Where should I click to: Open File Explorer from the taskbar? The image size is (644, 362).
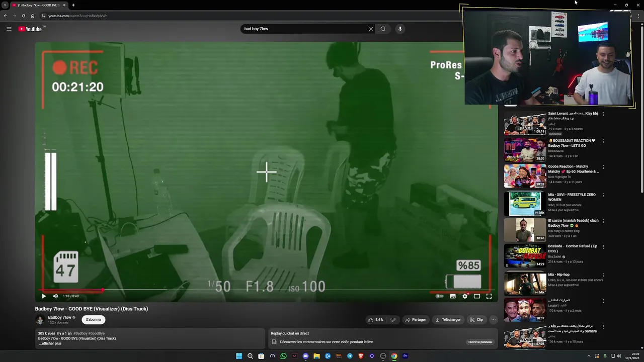tap(316, 356)
